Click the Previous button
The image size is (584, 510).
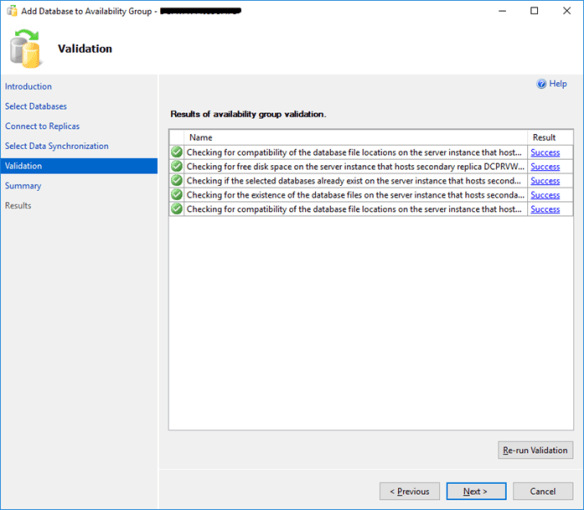pos(409,491)
